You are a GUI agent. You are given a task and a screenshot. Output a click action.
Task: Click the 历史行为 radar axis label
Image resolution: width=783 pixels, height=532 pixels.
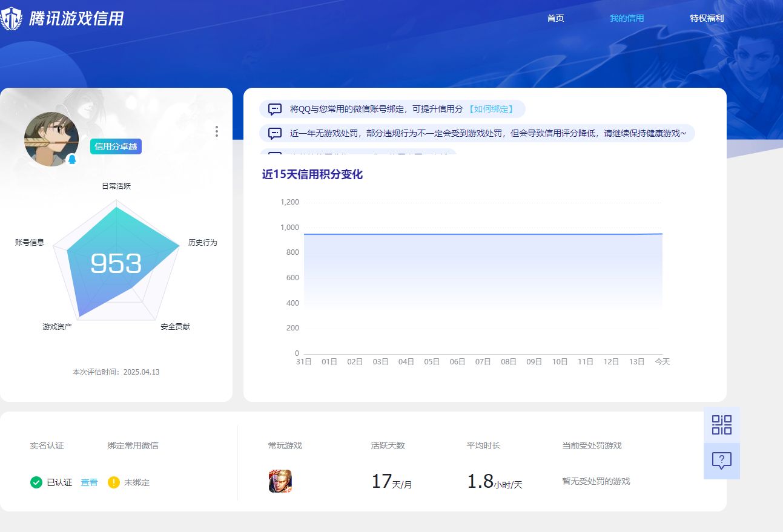[202, 242]
